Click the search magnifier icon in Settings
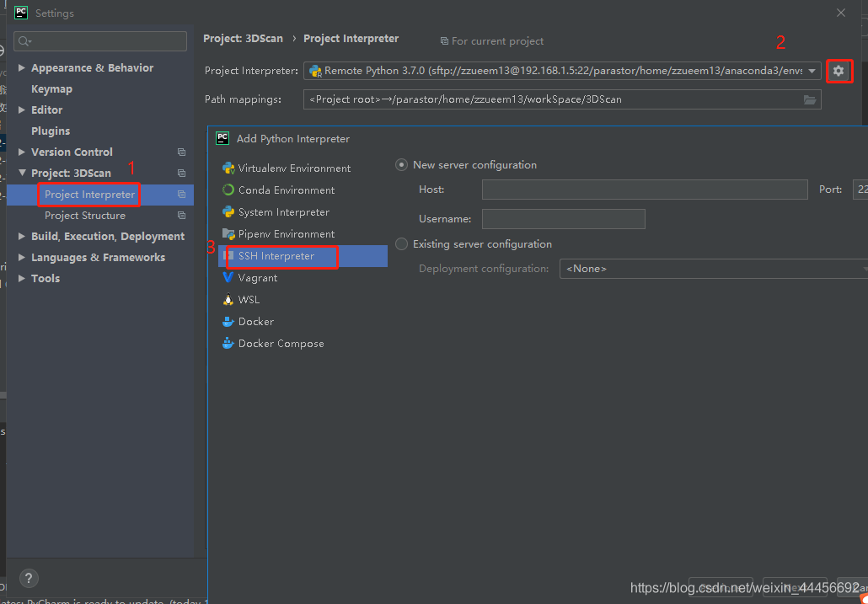 point(25,41)
